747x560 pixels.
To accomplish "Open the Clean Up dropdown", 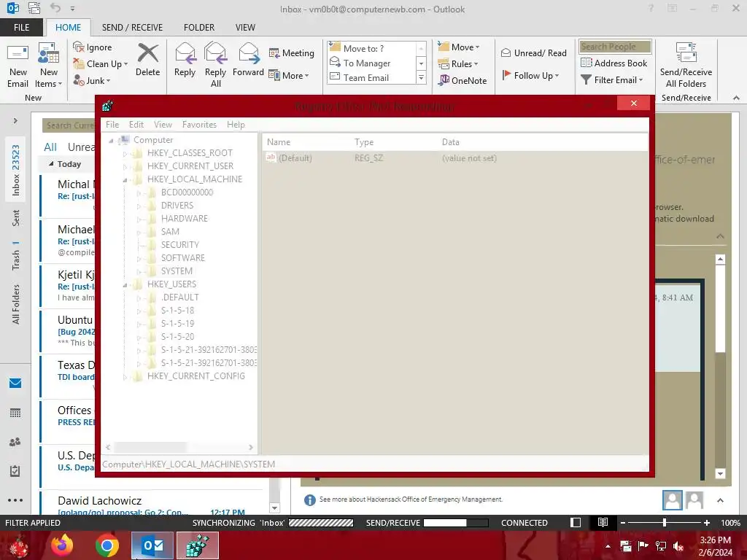I will tap(101, 64).
